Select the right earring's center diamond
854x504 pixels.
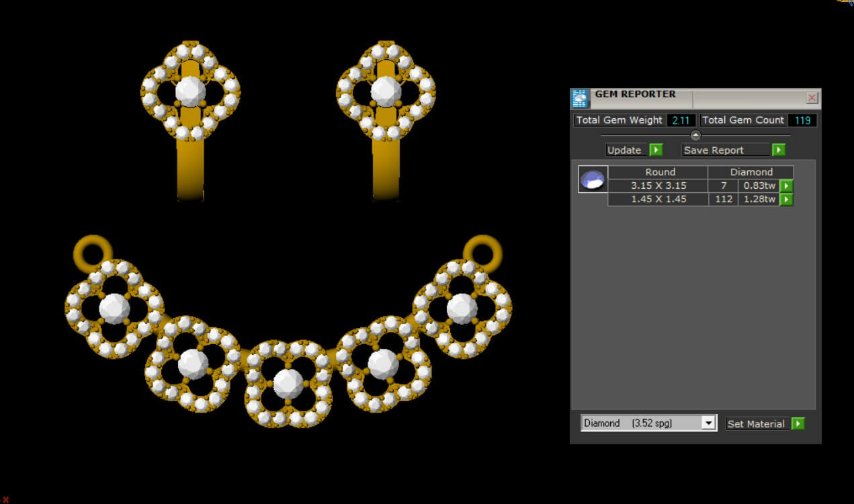(x=386, y=91)
